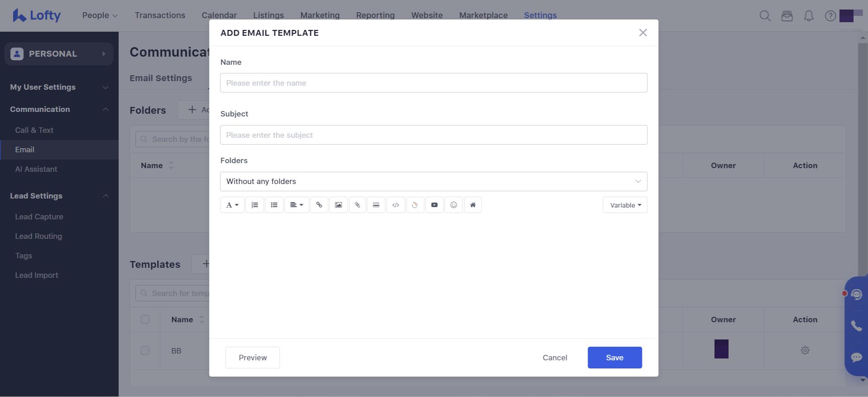Click the house icon in editor toolbar
The width and height of the screenshot is (868, 397).
473,205
